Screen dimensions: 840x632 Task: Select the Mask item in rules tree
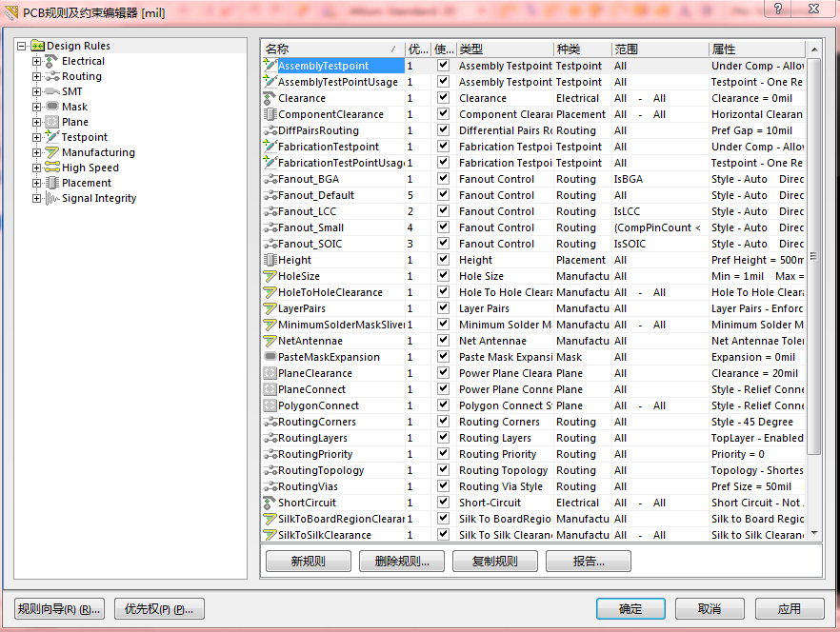pyautogui.click(x=74, y=107)
